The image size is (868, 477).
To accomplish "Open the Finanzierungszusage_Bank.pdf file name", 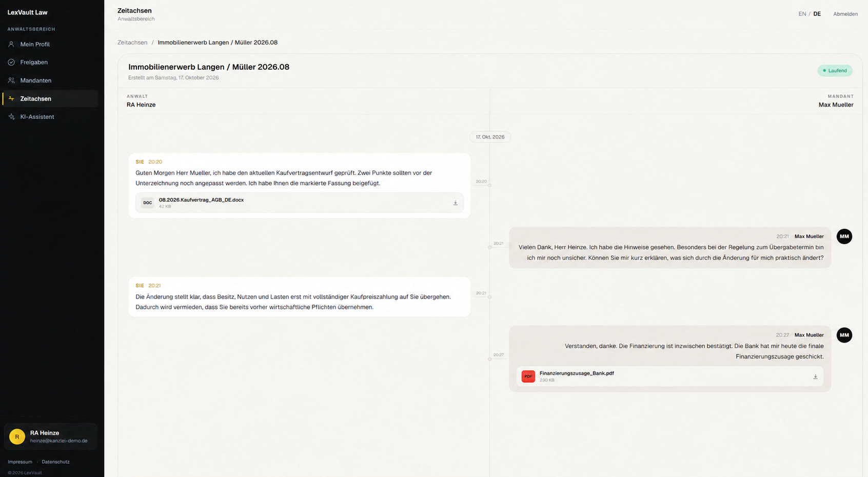I will coord(577,373).
